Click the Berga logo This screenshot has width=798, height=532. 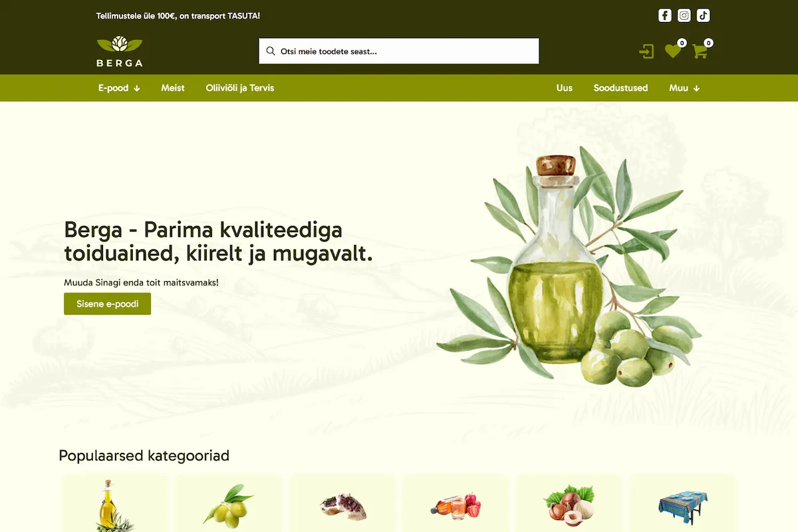coord(120,51)
